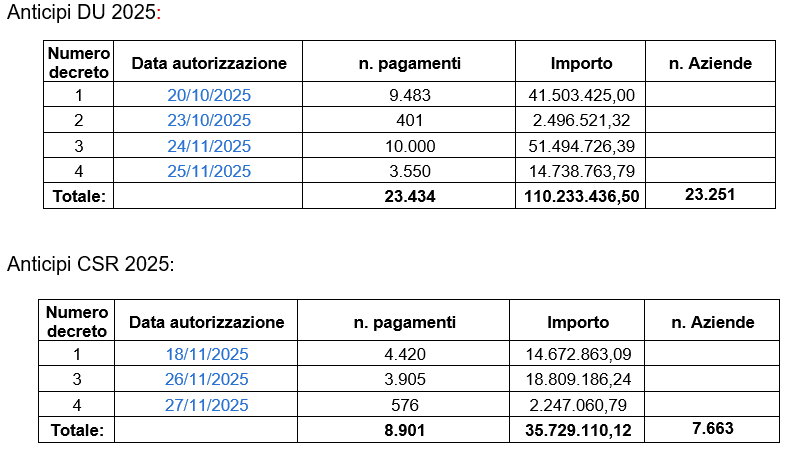Open the 26/11/2025 date link
This screenshot has width=787, height=450.
(x=207, y=379)
